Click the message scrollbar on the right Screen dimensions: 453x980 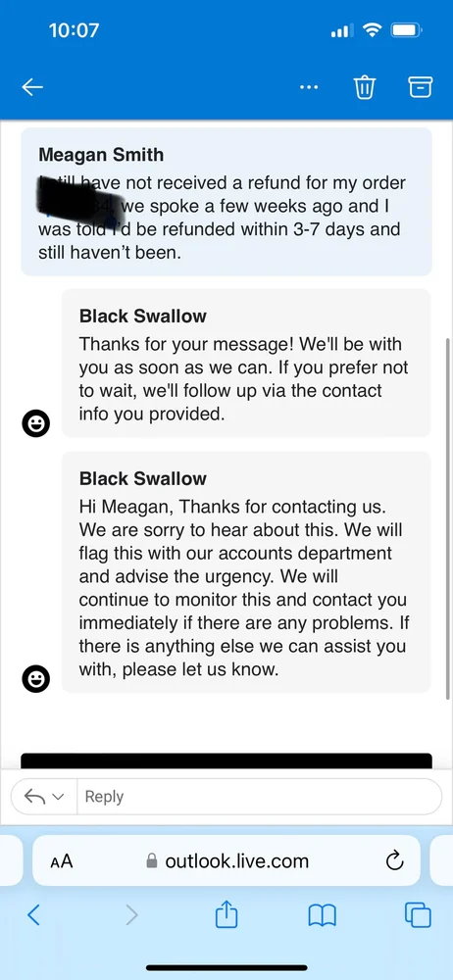447,518
